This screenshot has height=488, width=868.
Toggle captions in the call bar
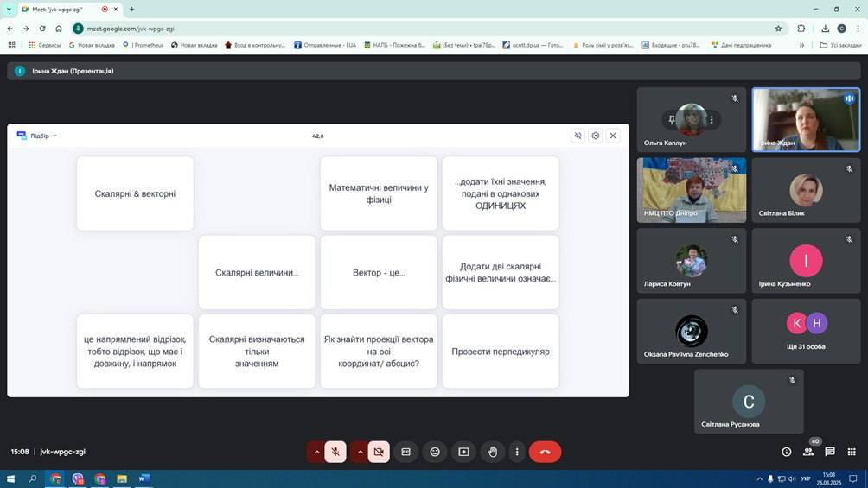coord(406,452)
